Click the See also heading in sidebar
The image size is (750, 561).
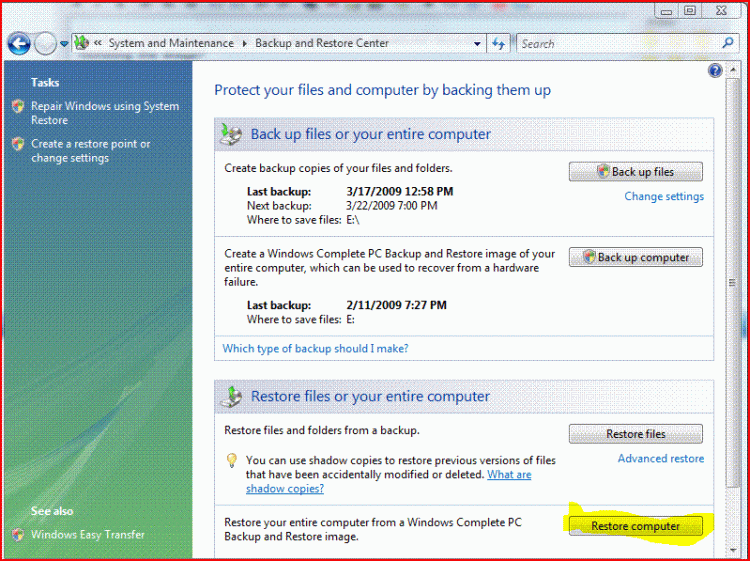(x=52, y=511)
